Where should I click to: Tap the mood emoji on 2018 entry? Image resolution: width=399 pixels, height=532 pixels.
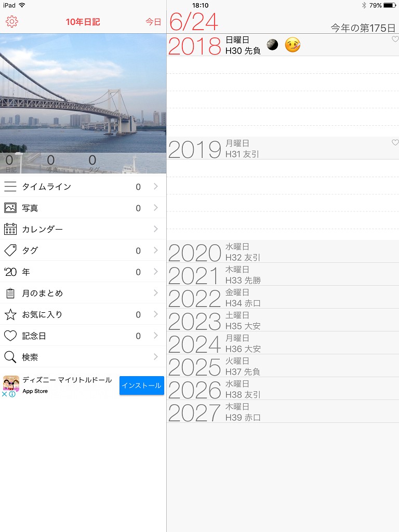(292, 45)
